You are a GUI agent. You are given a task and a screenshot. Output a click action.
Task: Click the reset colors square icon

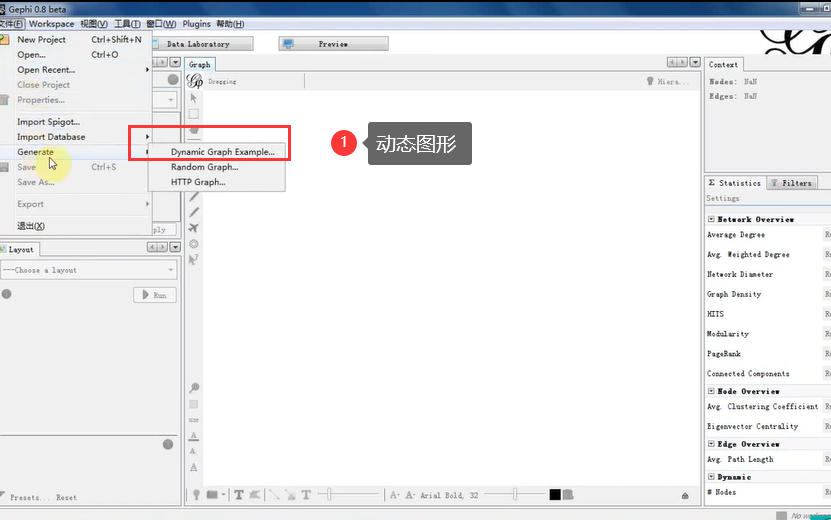click(x=193, y=404)
